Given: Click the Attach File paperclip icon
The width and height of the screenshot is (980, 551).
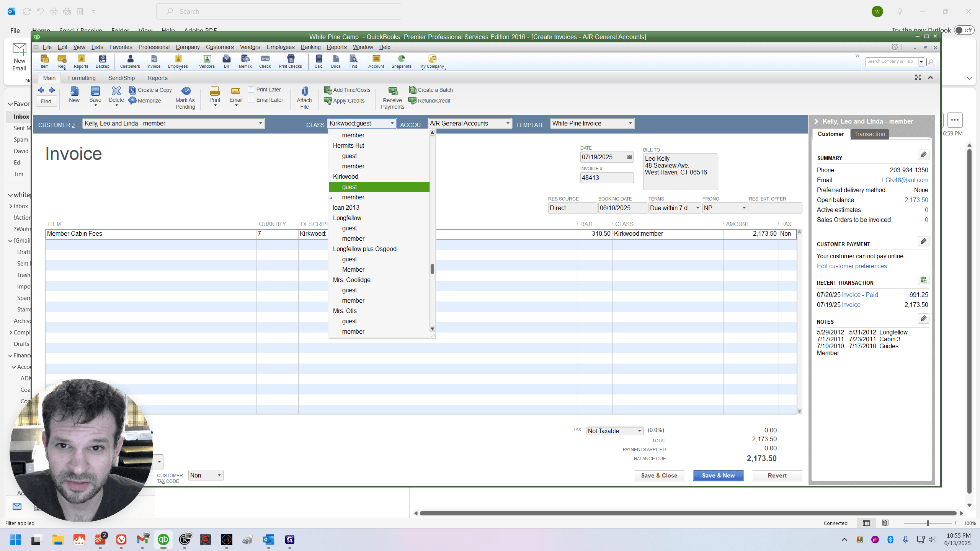Looking at the screenshot, I should pyautogui.click(x=304, y=91).
